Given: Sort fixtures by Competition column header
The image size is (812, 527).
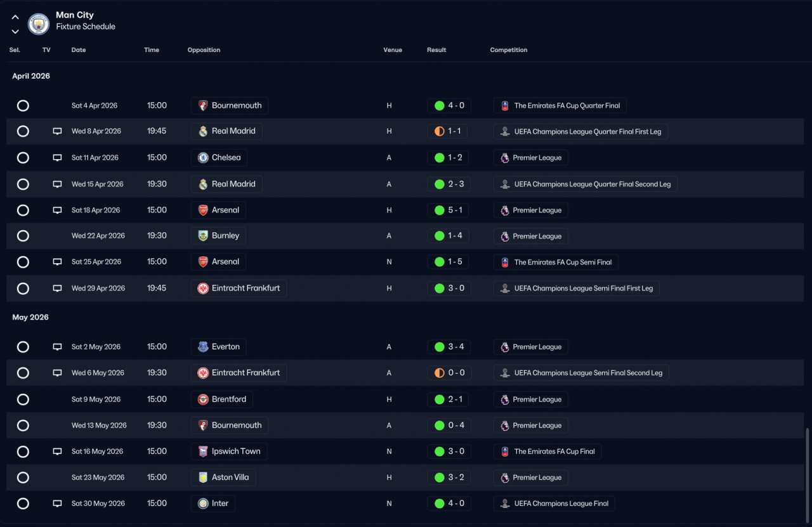Looking at the screenshot, I should tap(509, 50).
